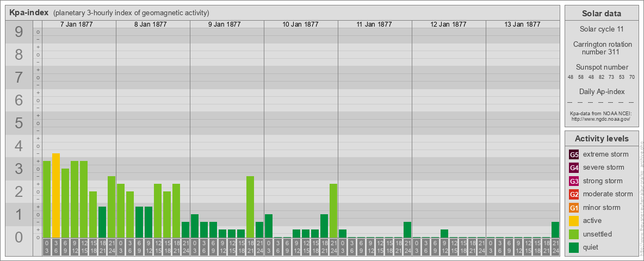Viewport: 644px width, 261px height.
Task: Click the Kp scale number 1
Action: (x=19, y=214)
